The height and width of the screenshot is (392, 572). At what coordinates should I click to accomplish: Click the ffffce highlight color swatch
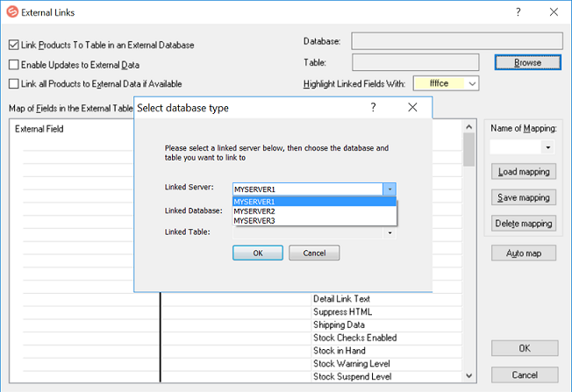click(x=438, y=83)
